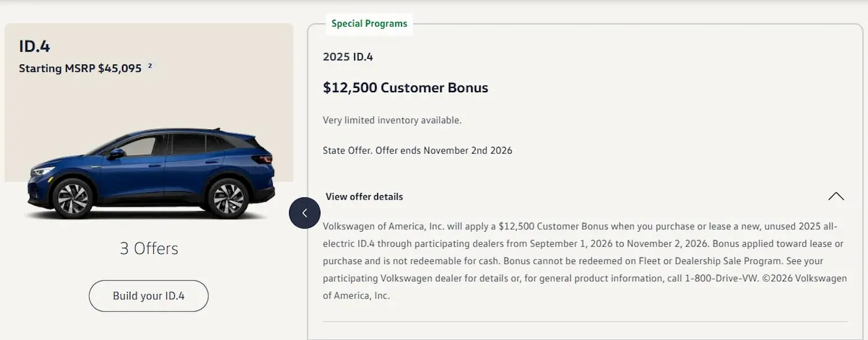Click the ID.4 heading on the vehicle card
Screen dimensions: 868x340
(35, 46)
